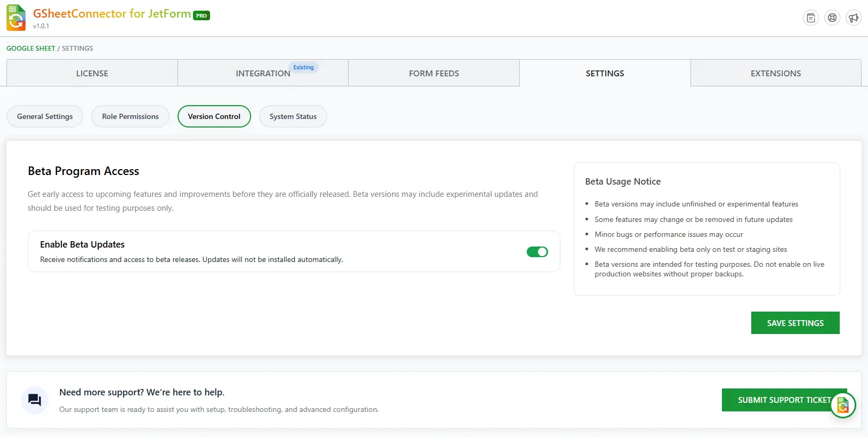
Task: Click the Enable Beta Updates label
Action: (82, 244)
